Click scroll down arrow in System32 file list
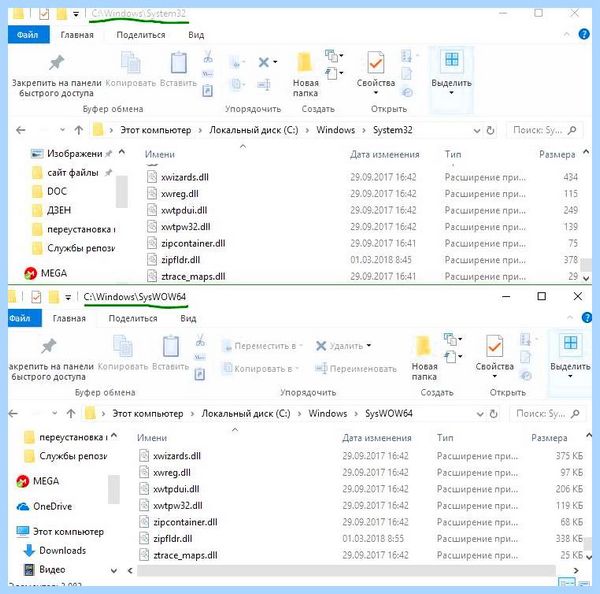Image resolution: width=600 pixels, height=594 pixels. pos(586,279)
